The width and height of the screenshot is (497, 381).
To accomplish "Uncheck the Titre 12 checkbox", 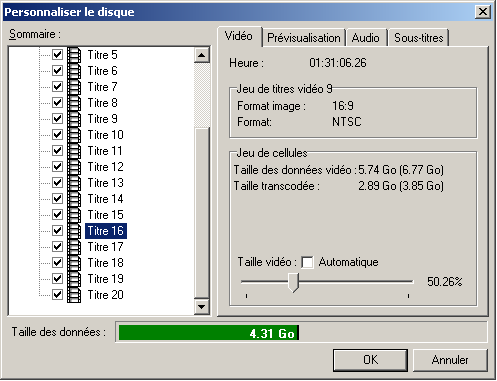I will pyautogui.click(x=57, y=166).
